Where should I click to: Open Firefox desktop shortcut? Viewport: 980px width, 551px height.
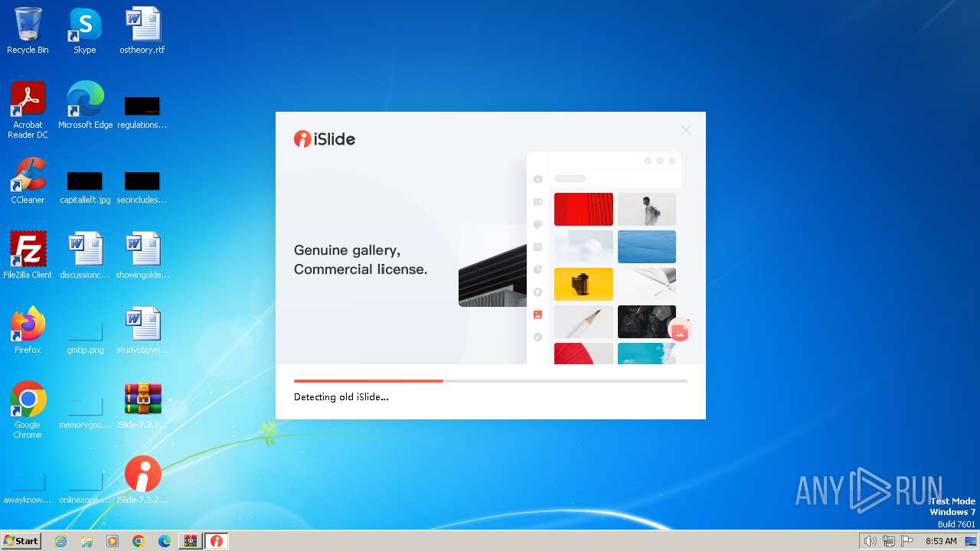click(x=28, y=331)
